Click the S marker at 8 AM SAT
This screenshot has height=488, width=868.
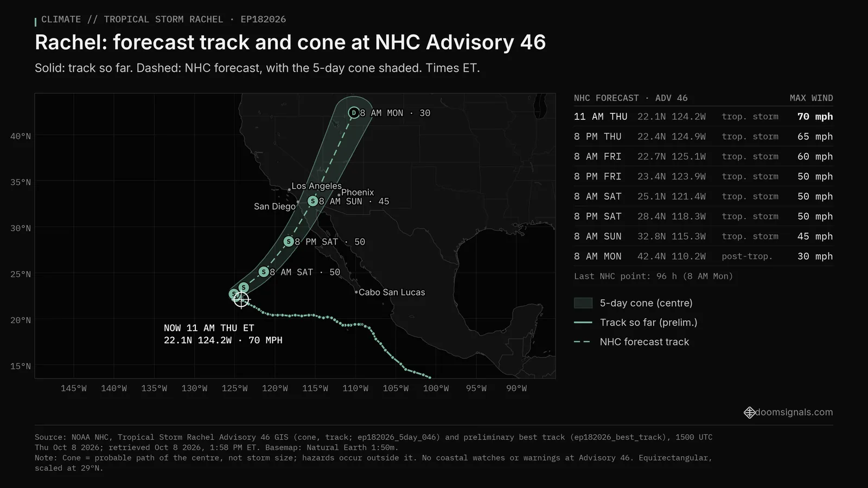(264, 272)
